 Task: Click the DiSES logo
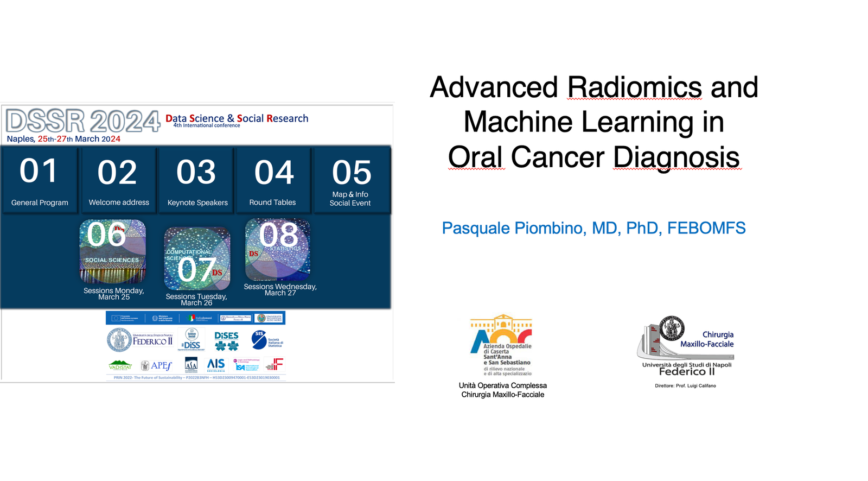click(226, 340)
